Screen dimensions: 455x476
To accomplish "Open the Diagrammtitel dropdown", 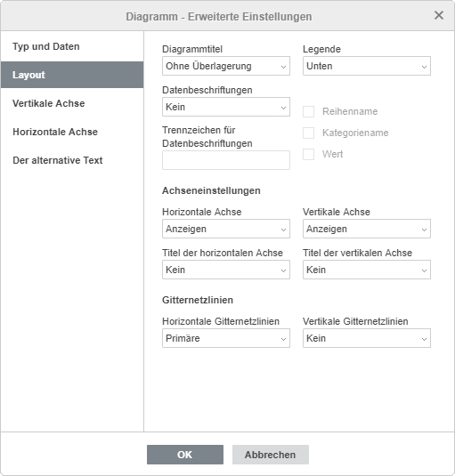I will (226, 66).
